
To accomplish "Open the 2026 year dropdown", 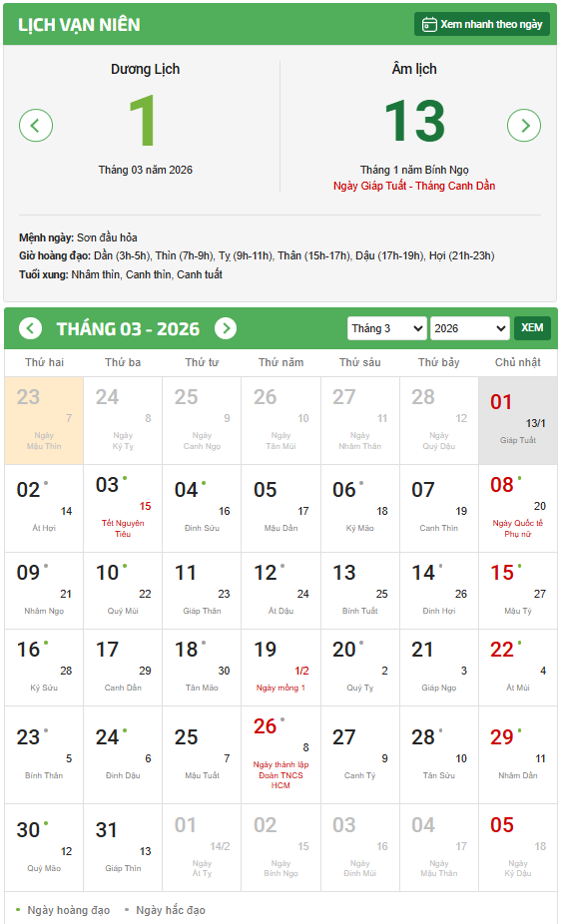I will tap(469, 328).
